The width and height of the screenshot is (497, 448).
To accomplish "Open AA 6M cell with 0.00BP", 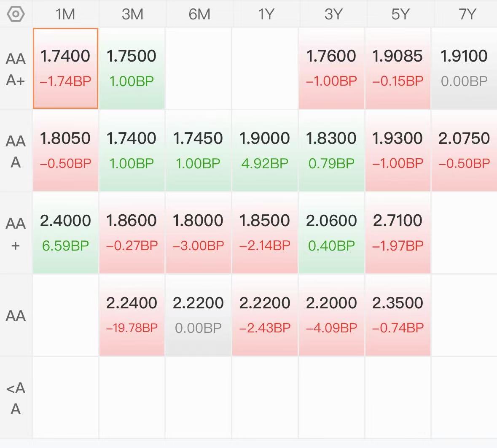I will 199,315.
